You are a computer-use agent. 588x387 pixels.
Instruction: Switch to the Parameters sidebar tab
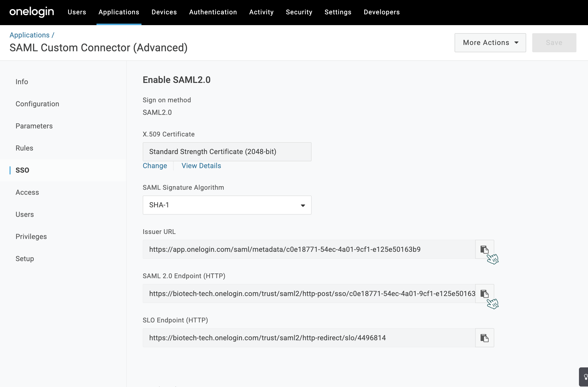point(34,126)
